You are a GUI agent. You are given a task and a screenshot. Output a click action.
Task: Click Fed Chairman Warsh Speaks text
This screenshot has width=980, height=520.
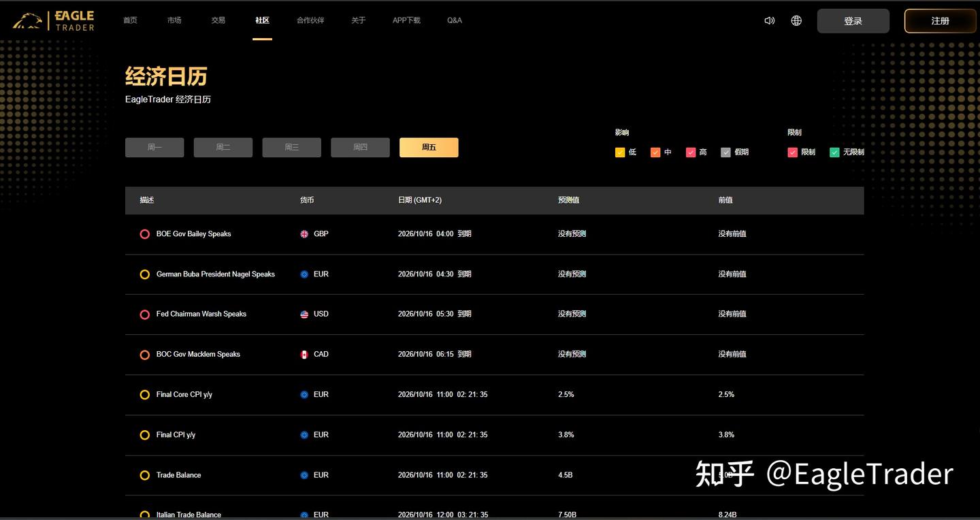(x=201, y=314)
